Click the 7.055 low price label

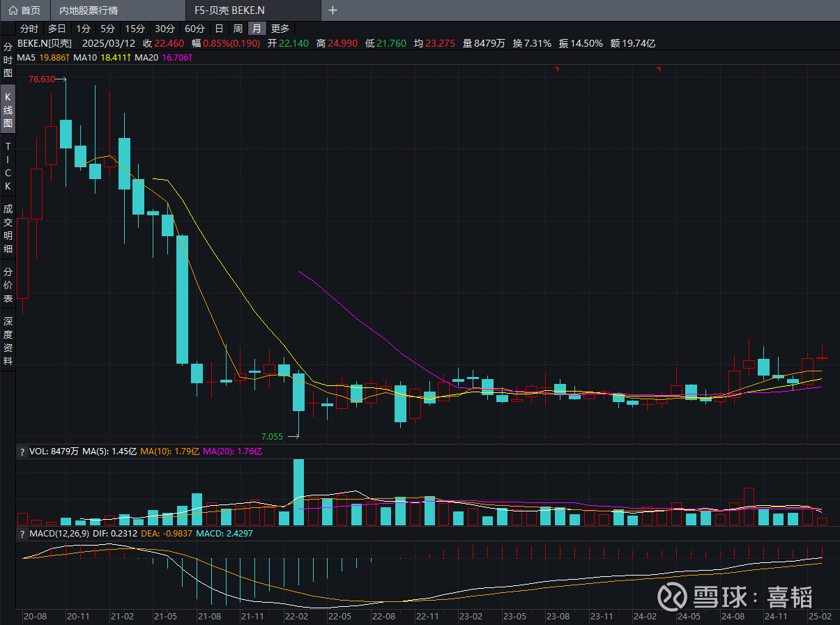click(272, 437)
